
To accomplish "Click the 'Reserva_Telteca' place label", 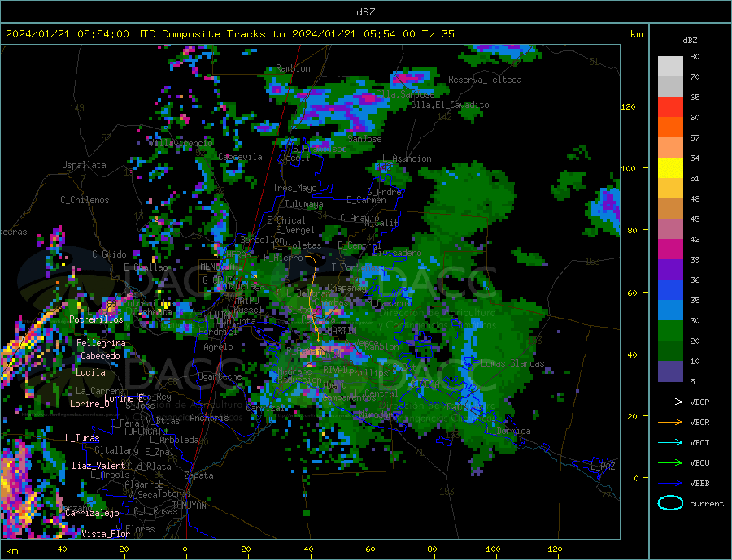I will click(485, 80).
